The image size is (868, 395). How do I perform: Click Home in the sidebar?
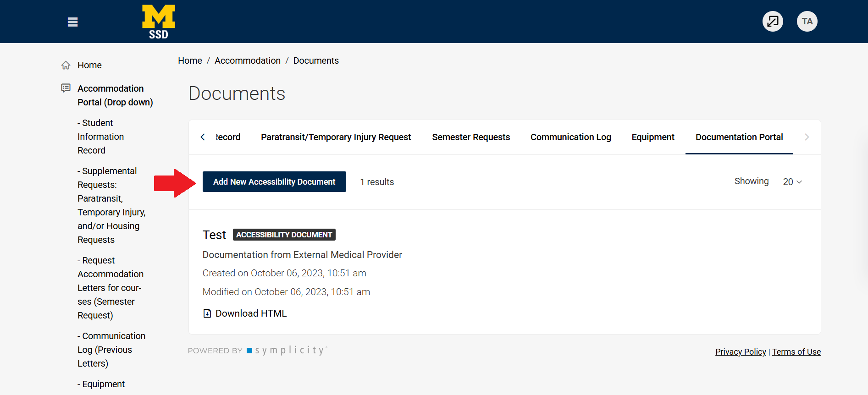(89, 65)
